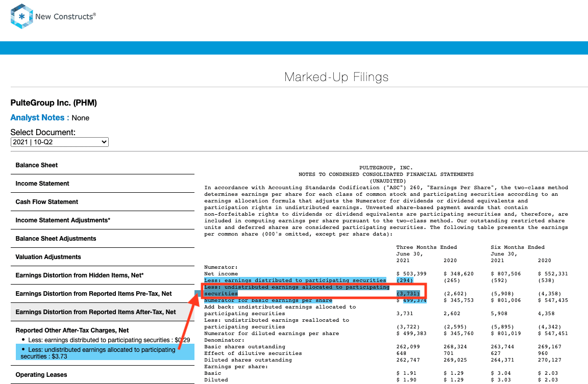Click diluted numerator value $ 499,383
Image resolution: width=588 pixels, height=384 pixels.
point(411,334)
